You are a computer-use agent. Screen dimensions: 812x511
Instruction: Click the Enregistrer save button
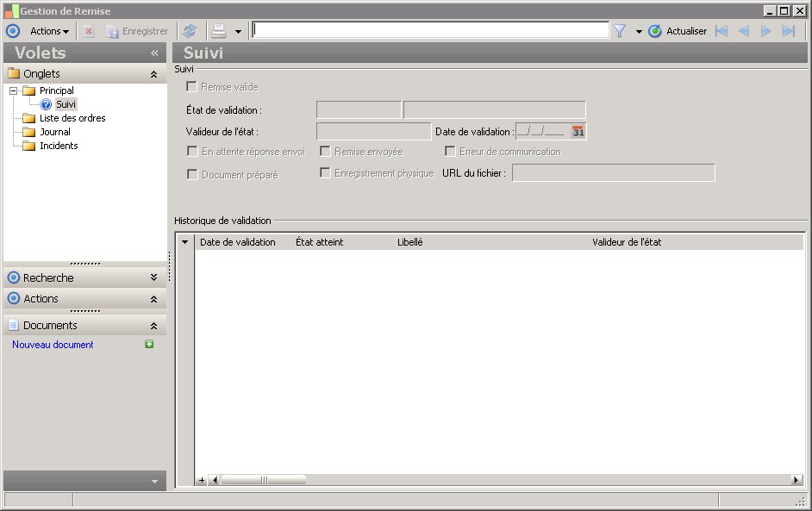137,31
